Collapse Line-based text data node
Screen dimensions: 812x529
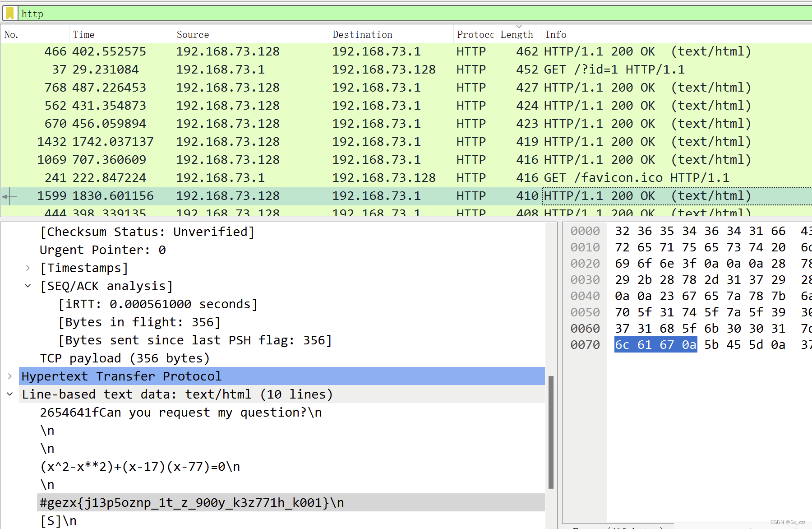pyautogui.click(x=10, y=394)
